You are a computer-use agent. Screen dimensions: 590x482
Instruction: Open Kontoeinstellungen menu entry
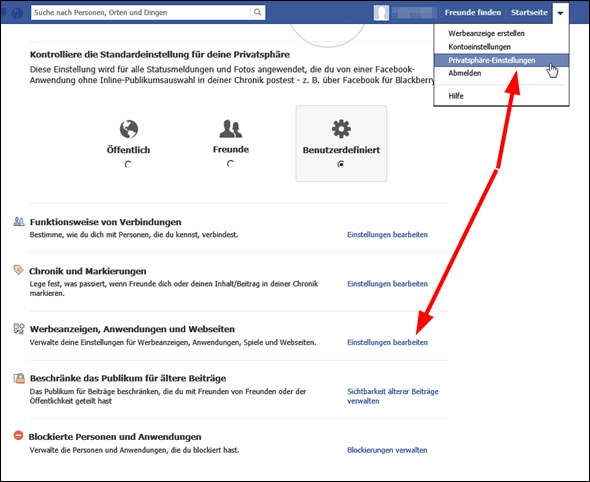(479, 47)
